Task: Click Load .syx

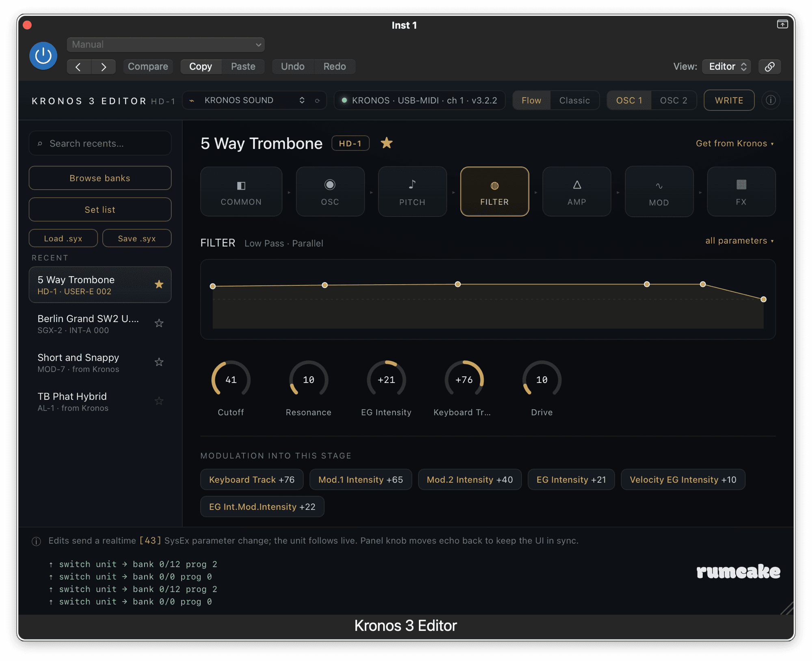Action: pos(63,238)
